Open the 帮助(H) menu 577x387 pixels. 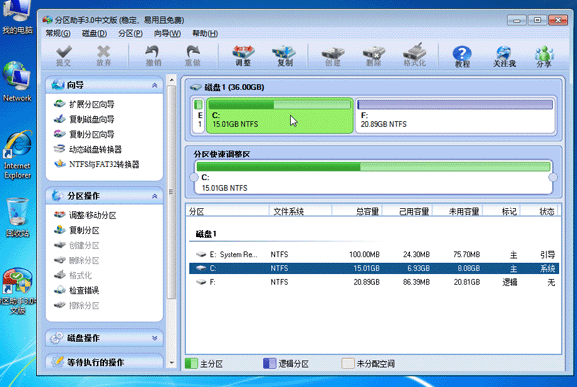point(205,33)
